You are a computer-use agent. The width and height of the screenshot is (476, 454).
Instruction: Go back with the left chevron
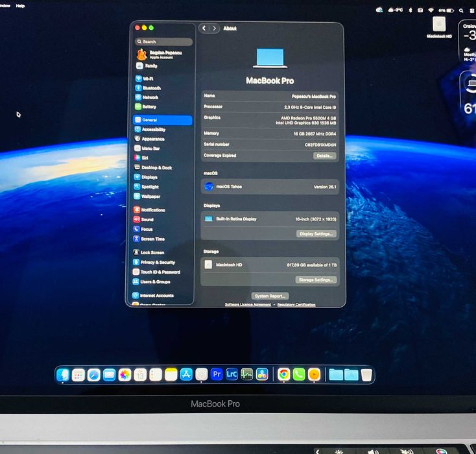pyautogui.click(x=204, y=29)
